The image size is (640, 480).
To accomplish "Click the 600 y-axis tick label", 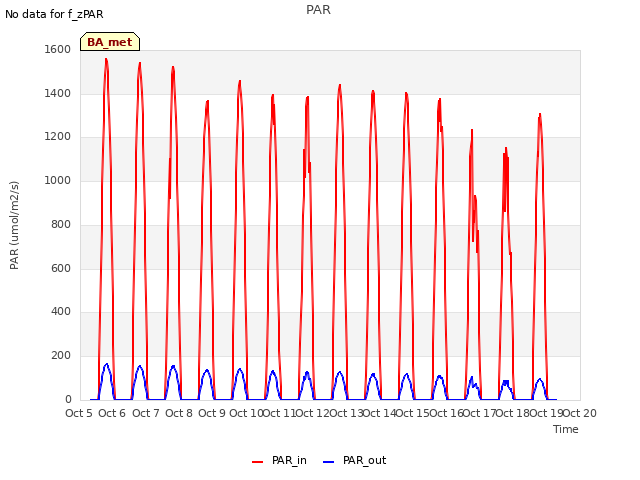I will click(61, 268).
